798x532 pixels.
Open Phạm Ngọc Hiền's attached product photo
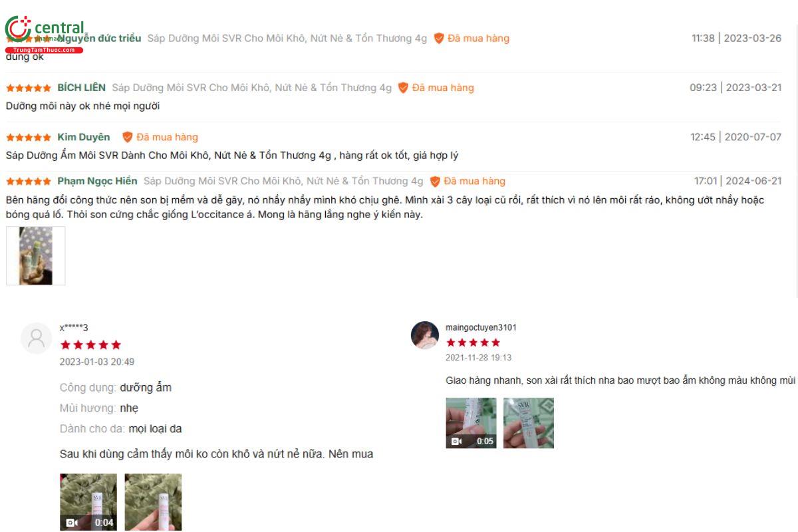point(36,256)
